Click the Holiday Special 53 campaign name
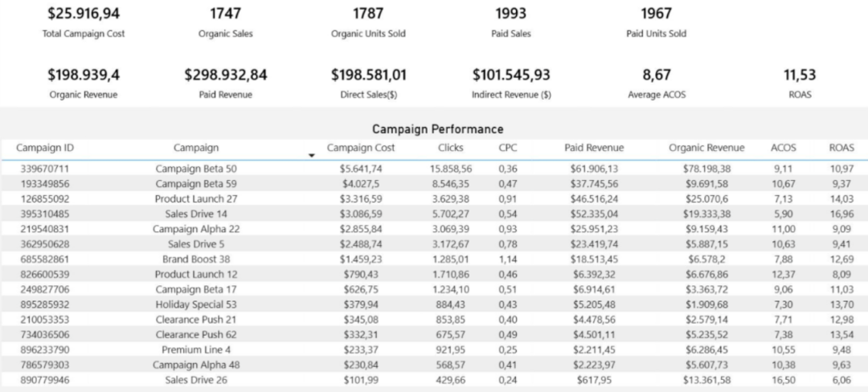Screen dimensions: 868x392 click(x=196, y=304)
